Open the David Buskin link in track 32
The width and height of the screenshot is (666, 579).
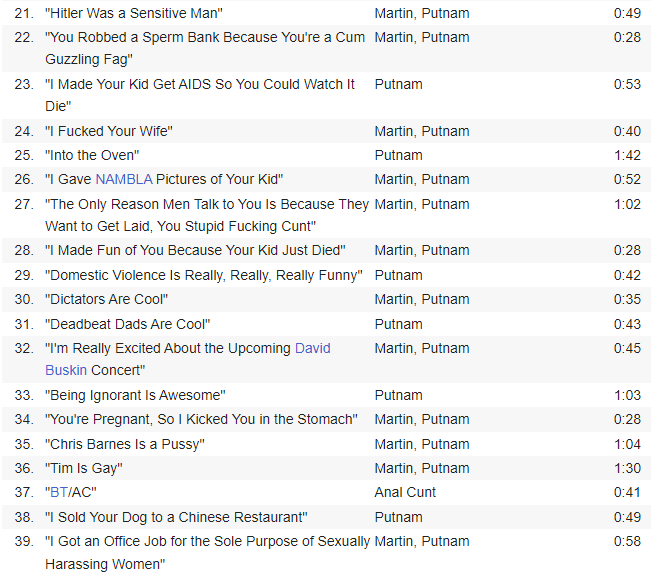[313, 348]
